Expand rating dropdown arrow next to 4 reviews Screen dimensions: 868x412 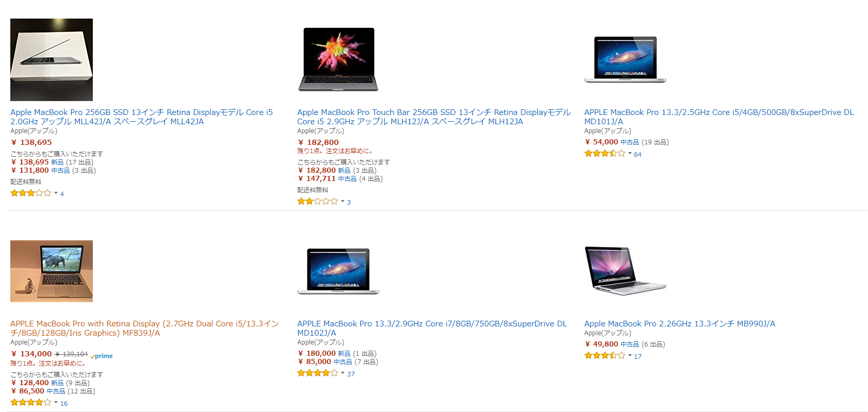coord(56,193)
